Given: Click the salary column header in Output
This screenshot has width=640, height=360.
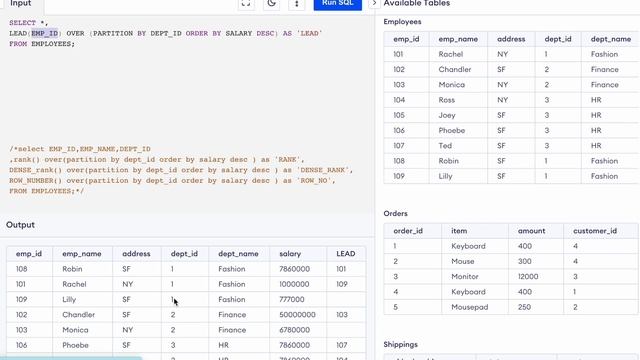Looking at the screenshot, I should [290, 253].
